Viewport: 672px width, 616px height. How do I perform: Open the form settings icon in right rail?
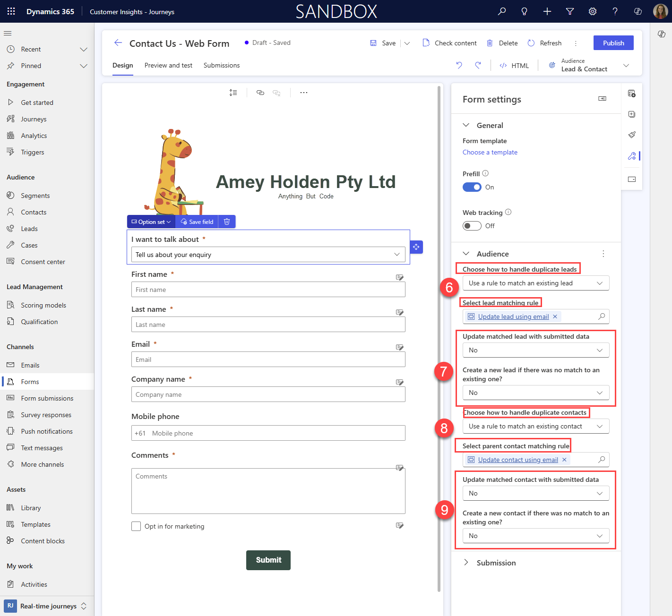tap(632, 156)
